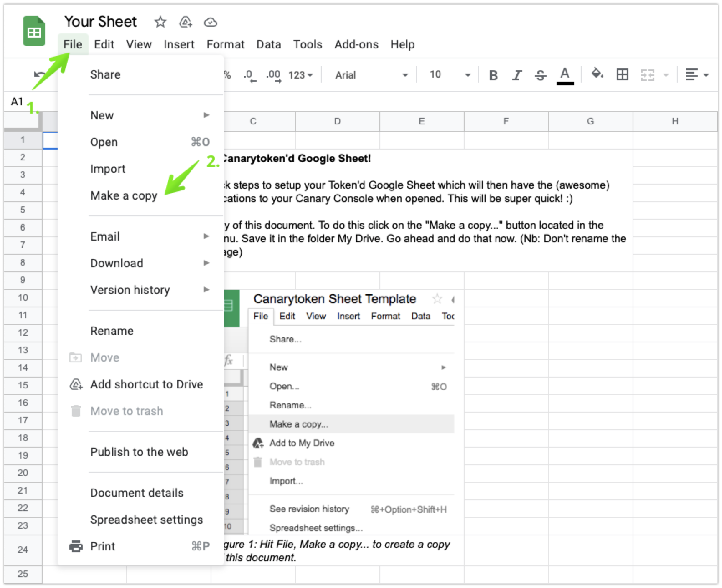The height and width of the screenshot is (588, 722).
Task: Click the merge cells icon
Action: coord(647,75)
